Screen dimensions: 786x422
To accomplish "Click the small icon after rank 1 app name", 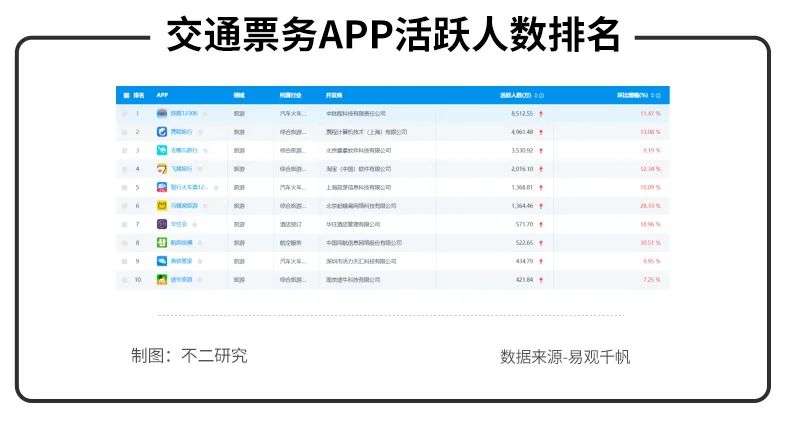I will (205, 114).
